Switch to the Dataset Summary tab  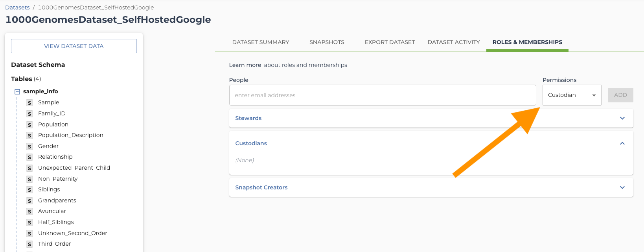point(261,42)
